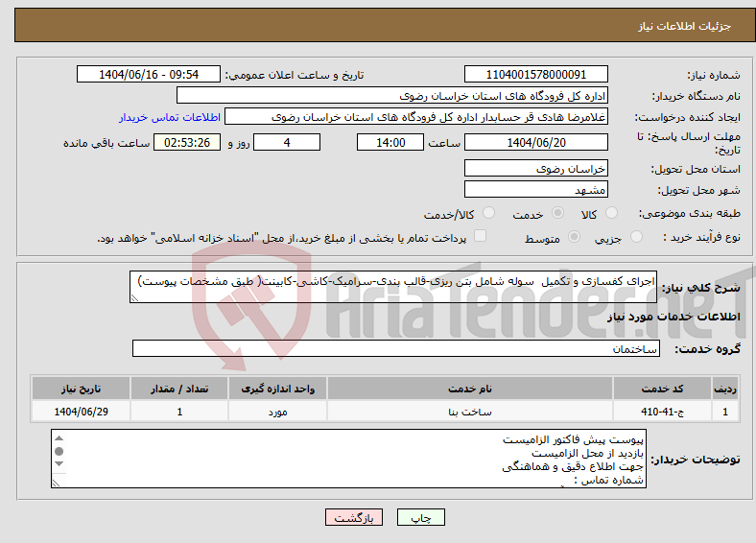Click unit cell مورد

pyautogui.click(x=277, y=412)
